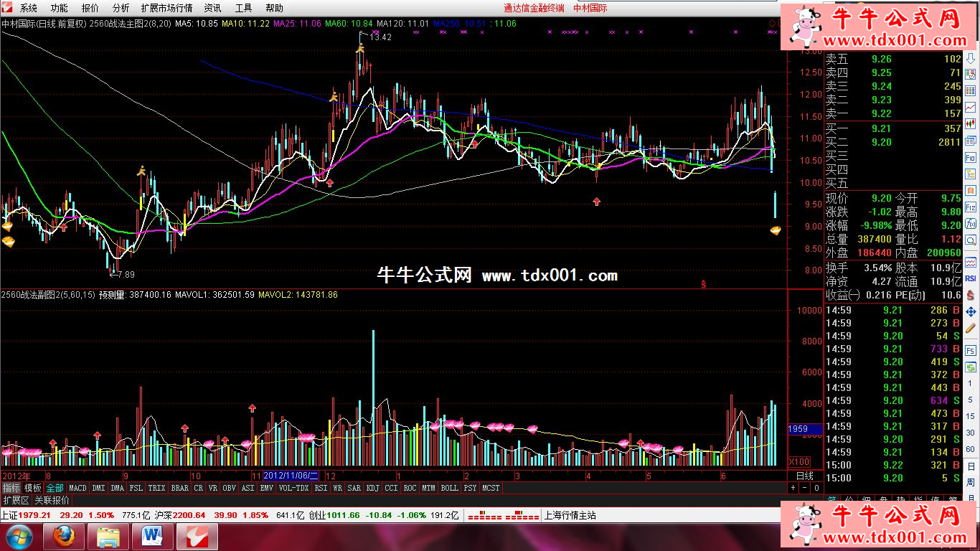Click the 上证 index value 1979.21
The width and height of the screenshot is (980, 551).
click(x=35, y=515)
